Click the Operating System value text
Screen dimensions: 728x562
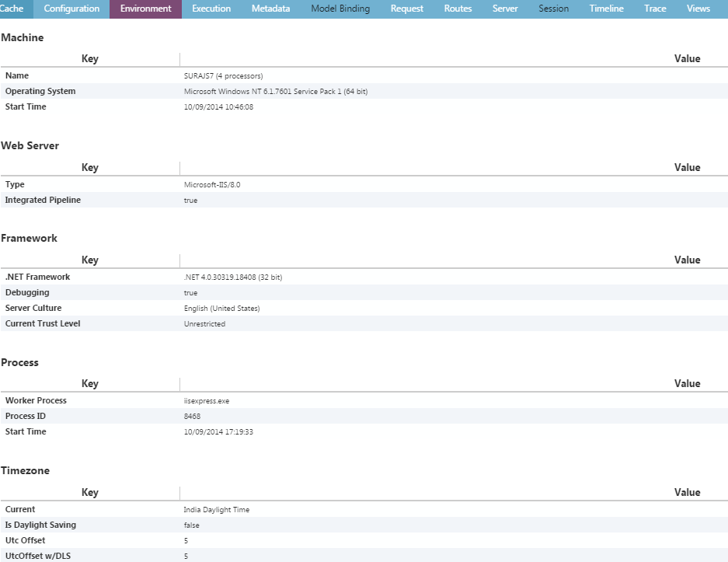click(x=276, y=92)
